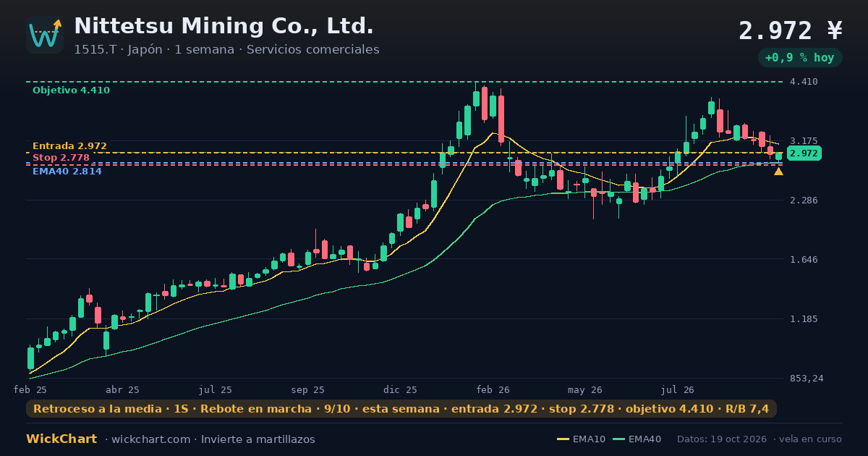Click the jul 25 date label
The width and height of the screenshot is (868, 456).
pos(216,389)
